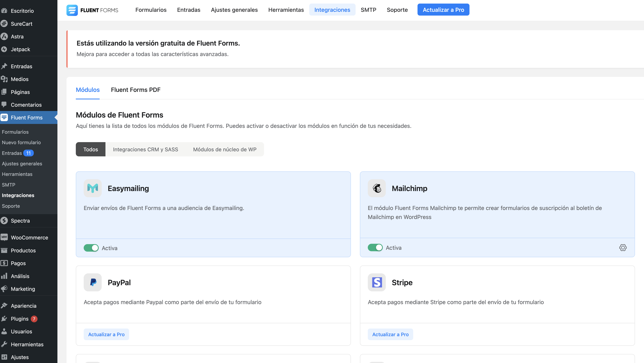644x363 pixels.
Task: Click the Fluent Forms sidebar icon
Action: coord(4,117)
